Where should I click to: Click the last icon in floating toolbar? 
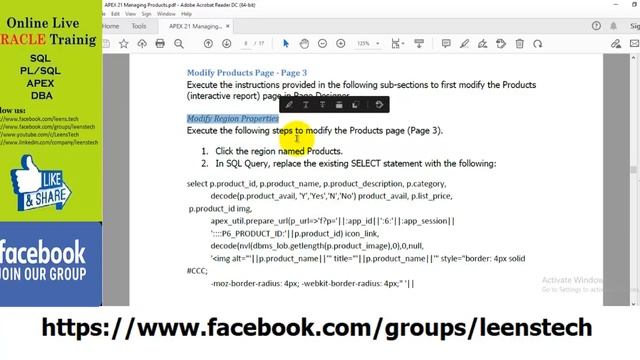379,105
